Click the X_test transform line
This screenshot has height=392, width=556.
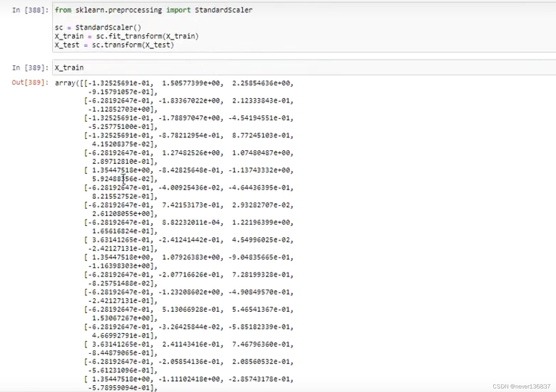(x=114, y=45)
